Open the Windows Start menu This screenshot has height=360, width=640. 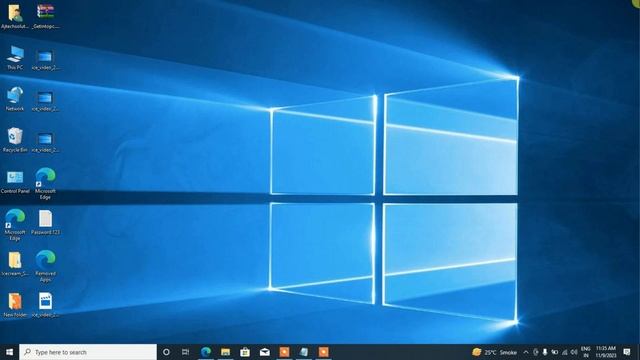click(9, 352)
